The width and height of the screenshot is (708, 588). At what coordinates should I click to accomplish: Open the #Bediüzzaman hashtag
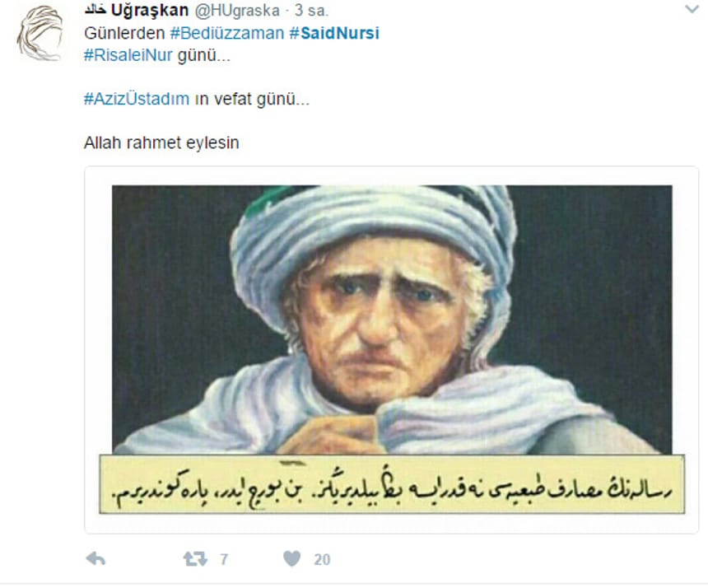[227, 33]
